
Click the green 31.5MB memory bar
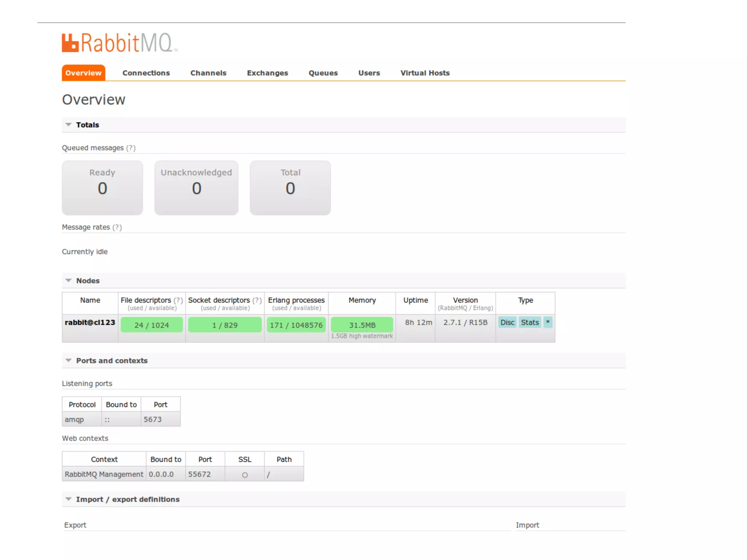click(x=362, y=325)
